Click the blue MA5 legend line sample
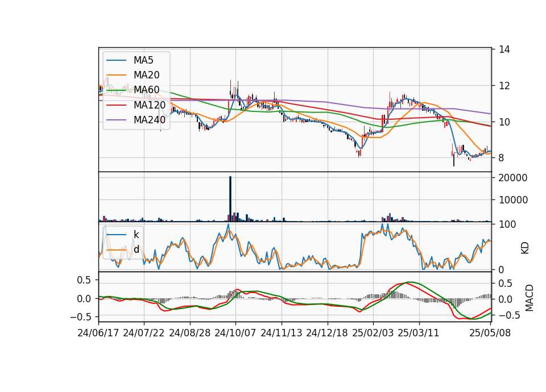The width and height of the screenshot is (546, 392). 116,60
